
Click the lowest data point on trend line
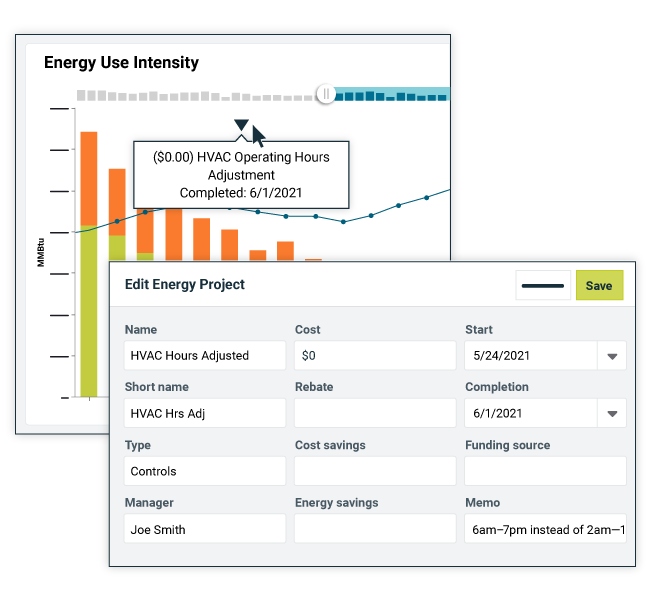click(x=343, y=222)
